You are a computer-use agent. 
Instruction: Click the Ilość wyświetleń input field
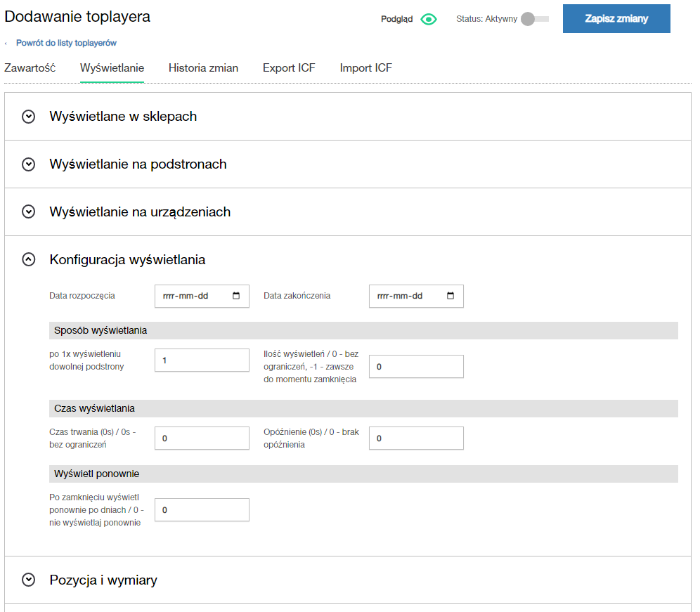[x=416, y=367]
